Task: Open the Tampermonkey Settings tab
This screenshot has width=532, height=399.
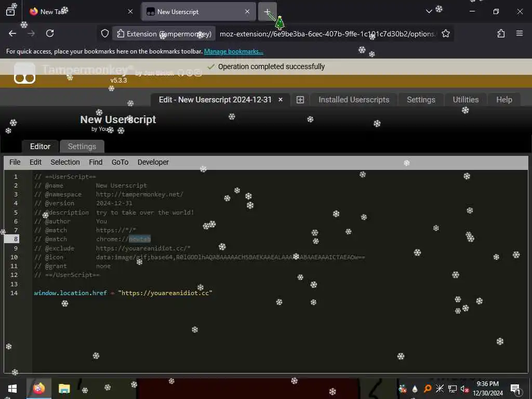Action: 421,100
